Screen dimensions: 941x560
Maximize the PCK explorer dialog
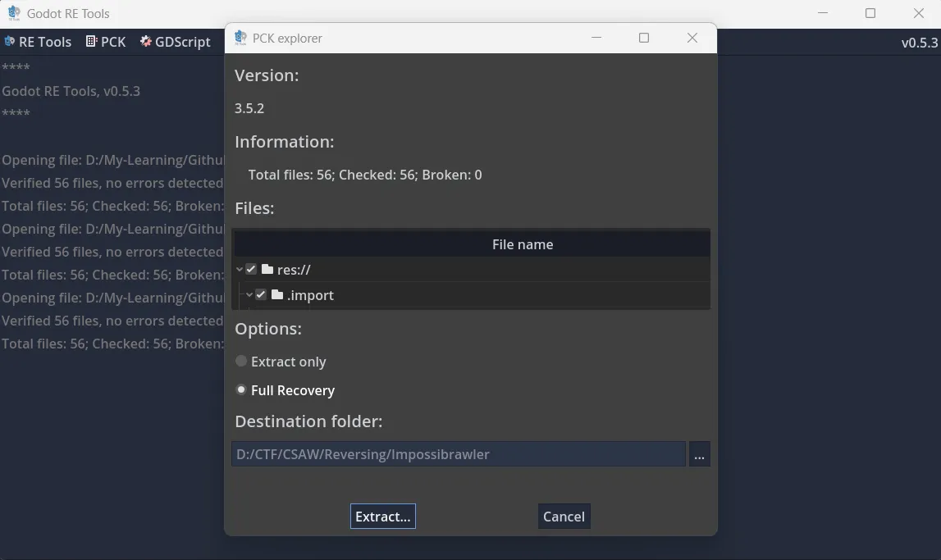[x=644, y=38]
